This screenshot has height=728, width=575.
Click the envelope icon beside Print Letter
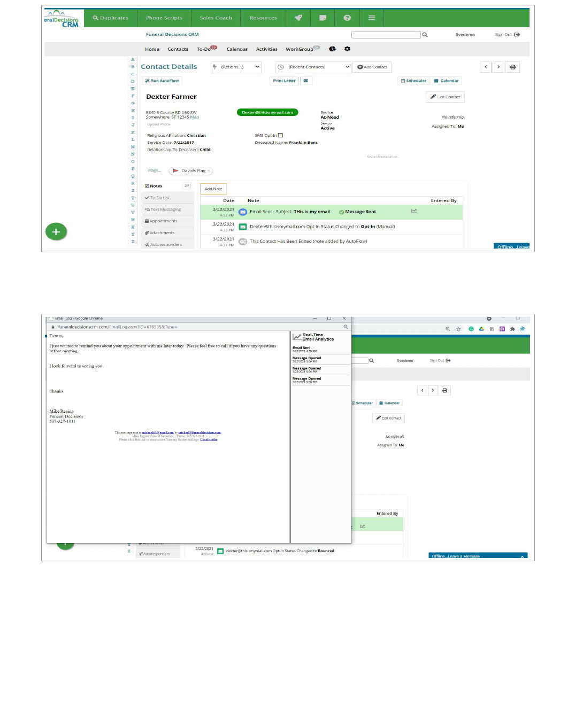[305, 81]
